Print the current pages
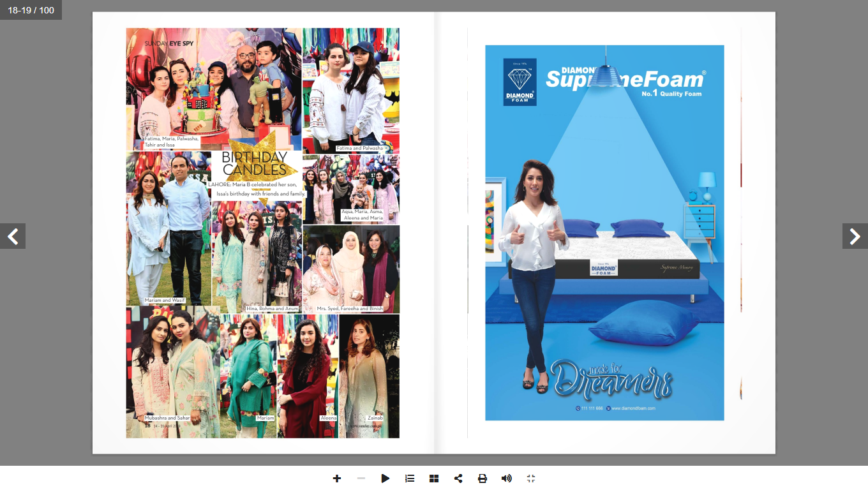Image resolution: width=868 pixels, height=490 pixels. coord(483,479)
